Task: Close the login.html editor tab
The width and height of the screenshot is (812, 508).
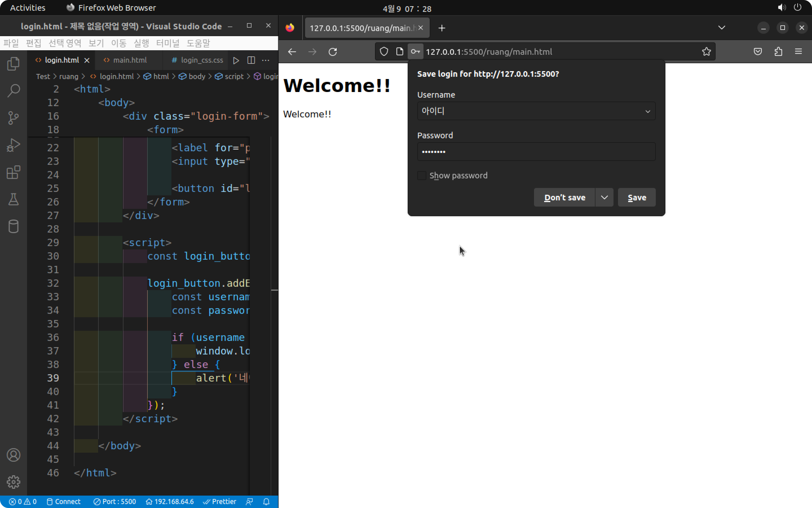Action: click(x=87, y=60)
